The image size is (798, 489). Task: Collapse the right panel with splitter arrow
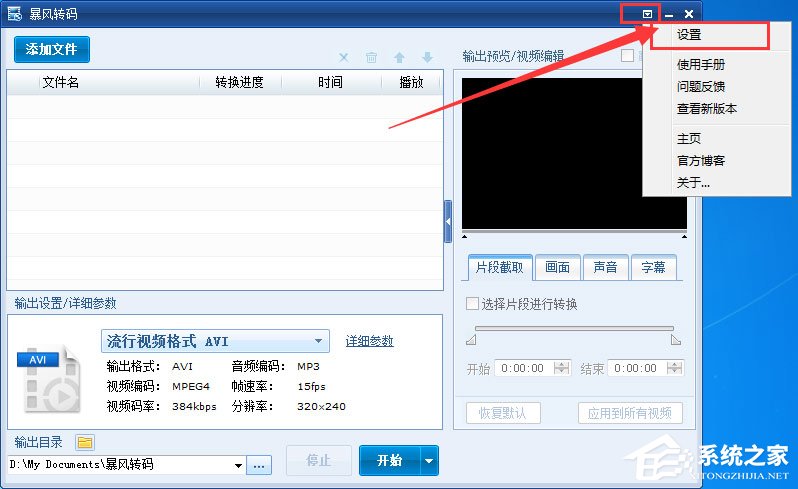tap(448, 221)
